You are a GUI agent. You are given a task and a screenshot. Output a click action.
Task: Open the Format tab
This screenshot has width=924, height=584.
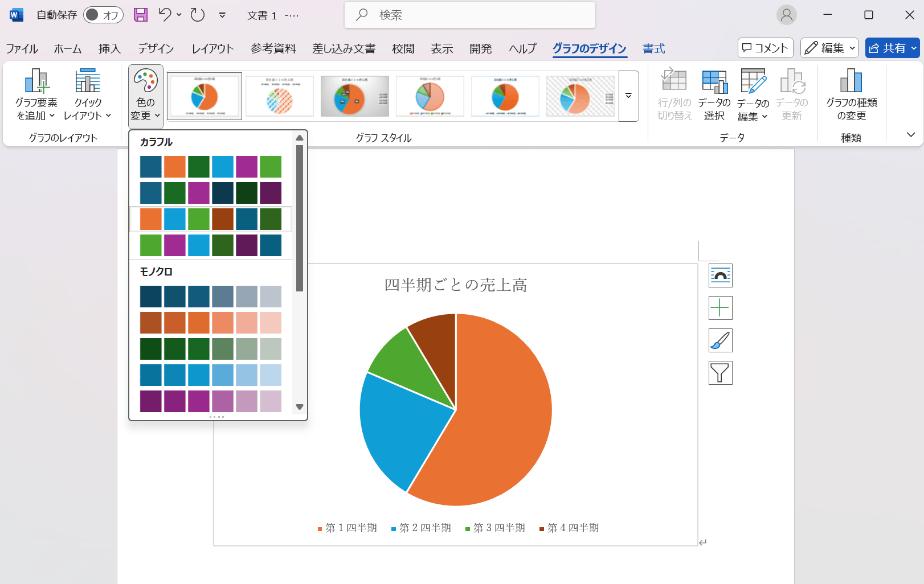click(x=653, y=49)
